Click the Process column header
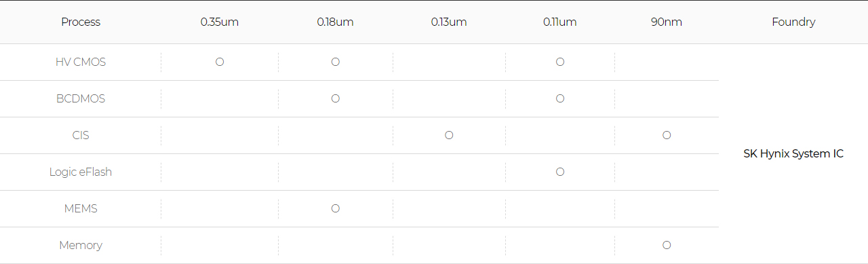The width and height of the screenshot is (868, 264). 81,22
